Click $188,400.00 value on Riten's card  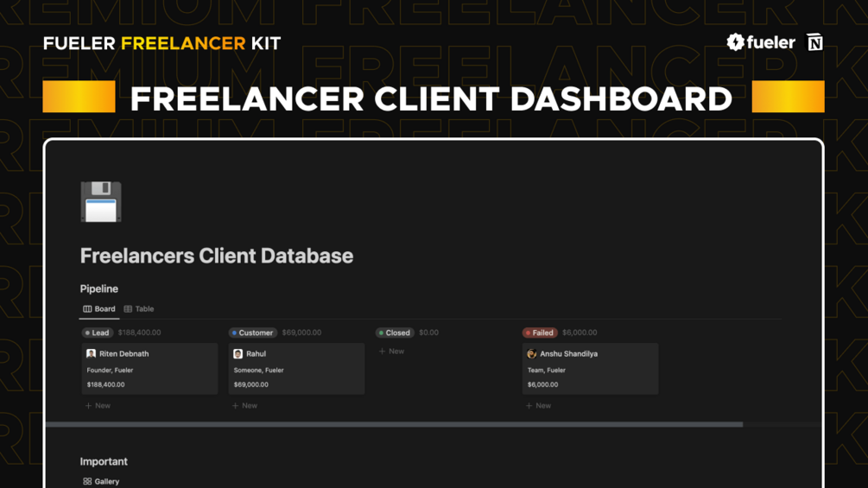[105, 384]
